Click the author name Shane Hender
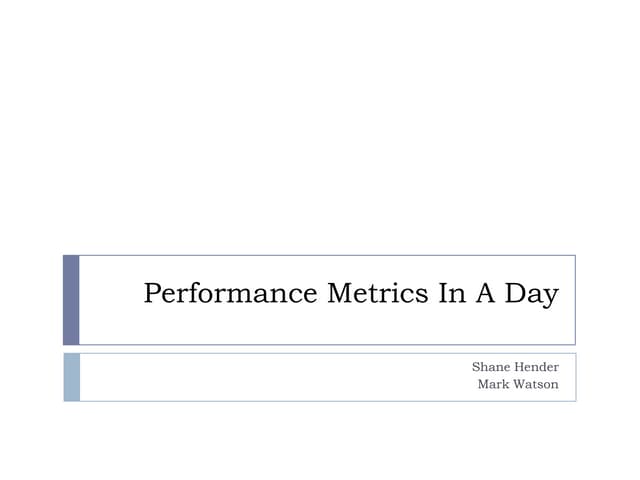640x480 pixels. coord(515,368)
